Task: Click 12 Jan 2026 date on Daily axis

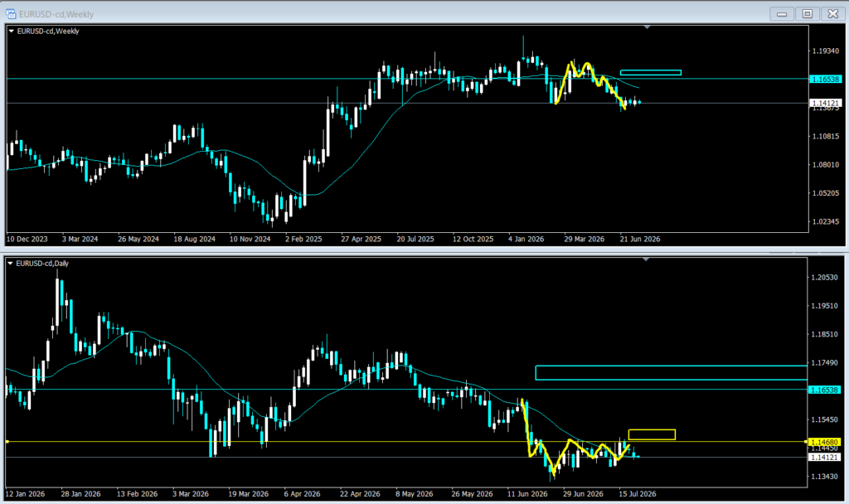Action: [25, 494]
